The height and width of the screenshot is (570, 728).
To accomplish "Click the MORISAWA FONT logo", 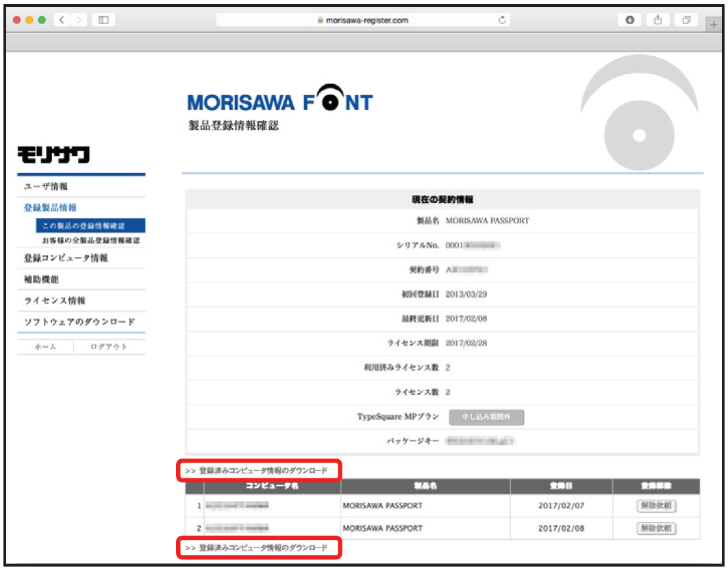I will (x=280, y=99).
